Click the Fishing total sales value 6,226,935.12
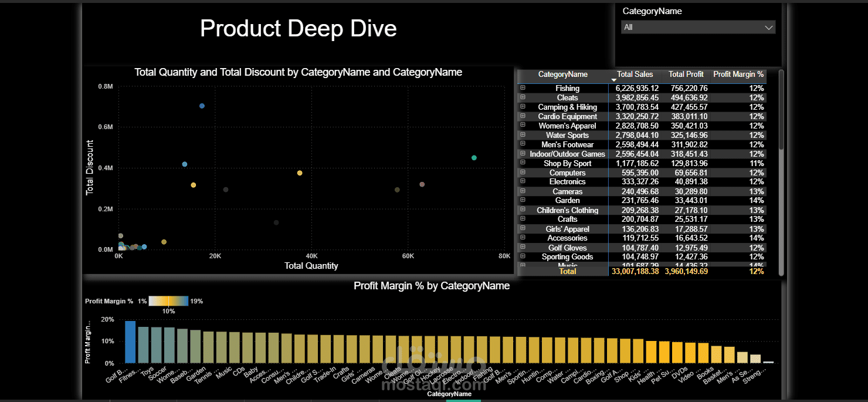The image size is (868, 402). [x=637, y=88]
